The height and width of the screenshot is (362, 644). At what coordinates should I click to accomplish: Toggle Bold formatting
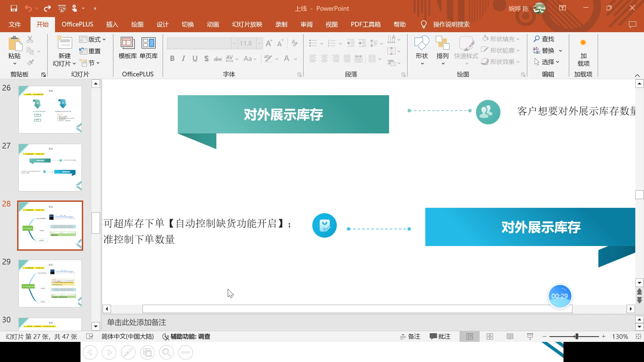(172, 59)
